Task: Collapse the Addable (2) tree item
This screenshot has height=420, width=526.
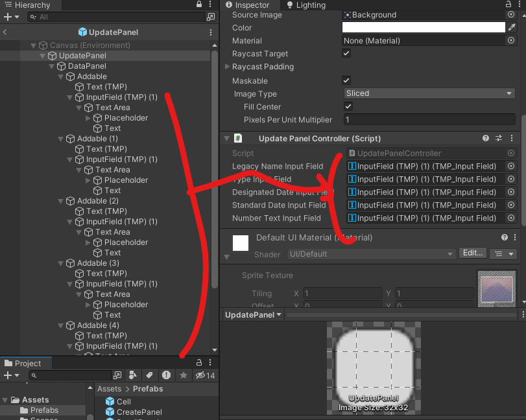Action: point(61,201)
